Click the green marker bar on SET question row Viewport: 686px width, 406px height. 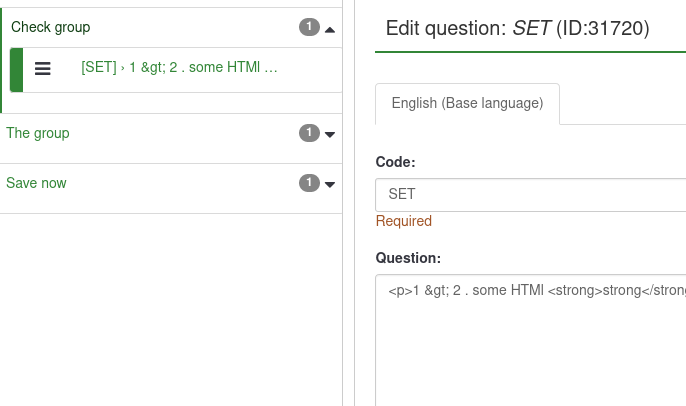coord(15,69)
